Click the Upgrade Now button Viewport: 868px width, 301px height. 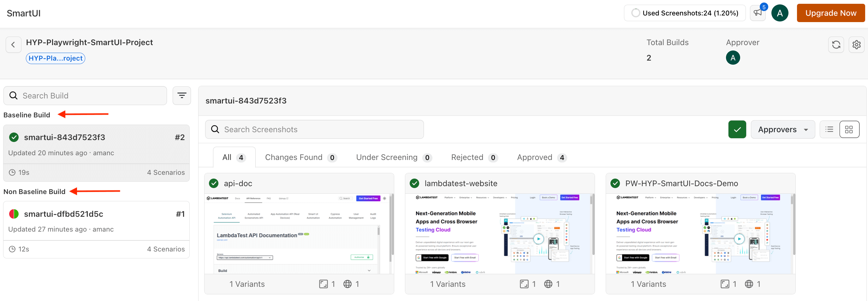[831, 13]
